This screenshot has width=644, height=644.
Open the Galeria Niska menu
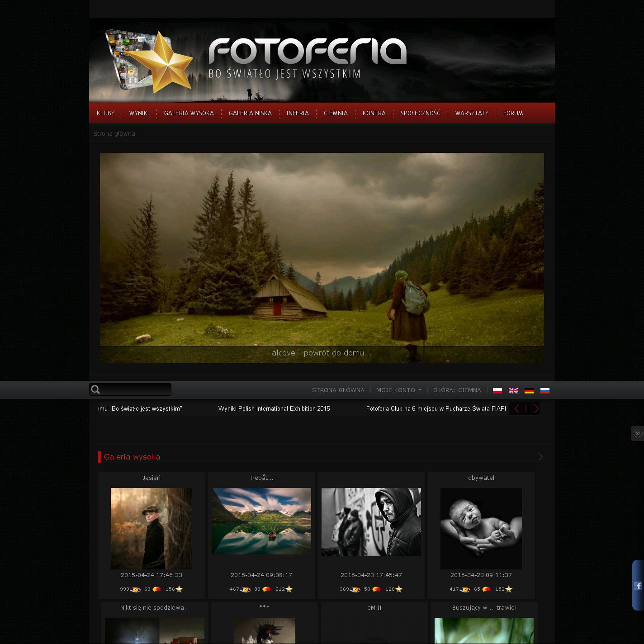coord(250,113)
